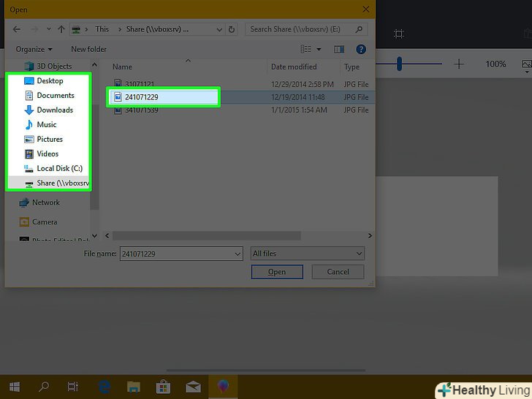Open File Explorer from taskbar
Image resolution: width=532 pixels, height=399 pixels.
133,387
